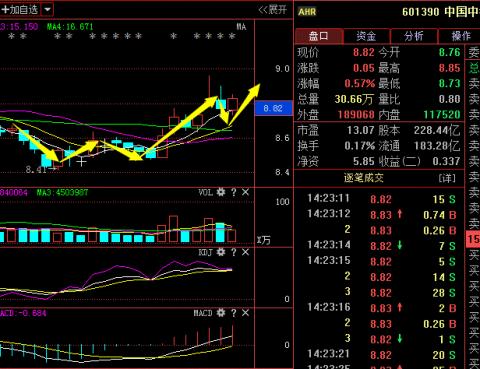Show help for MACD indicator
This screenshot has width=480, height=369.
coord(234,313)
